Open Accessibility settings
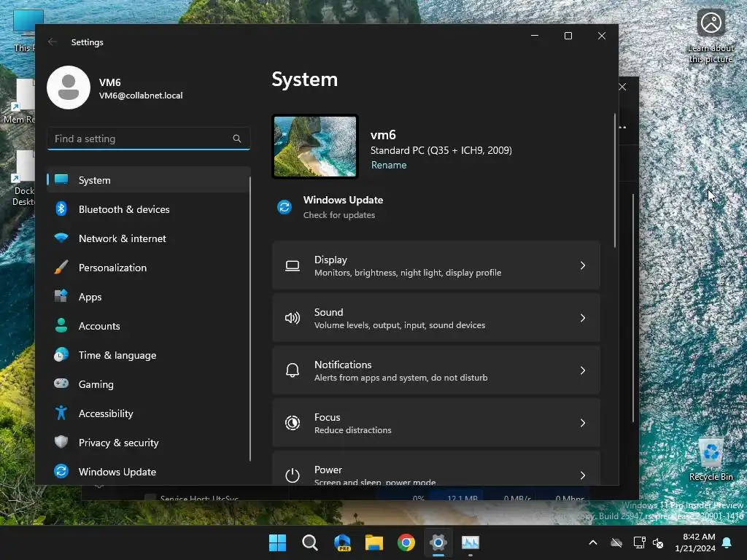 [148, 413]
